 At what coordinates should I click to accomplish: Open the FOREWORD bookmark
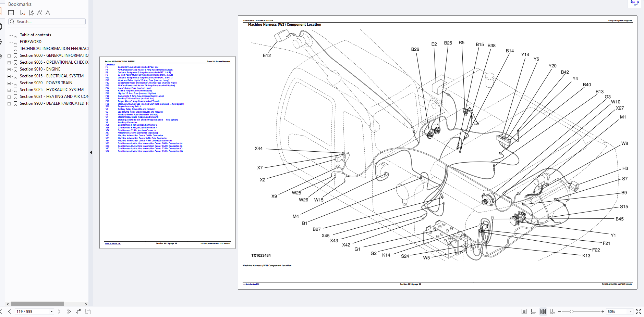click(x=31, y=42)
